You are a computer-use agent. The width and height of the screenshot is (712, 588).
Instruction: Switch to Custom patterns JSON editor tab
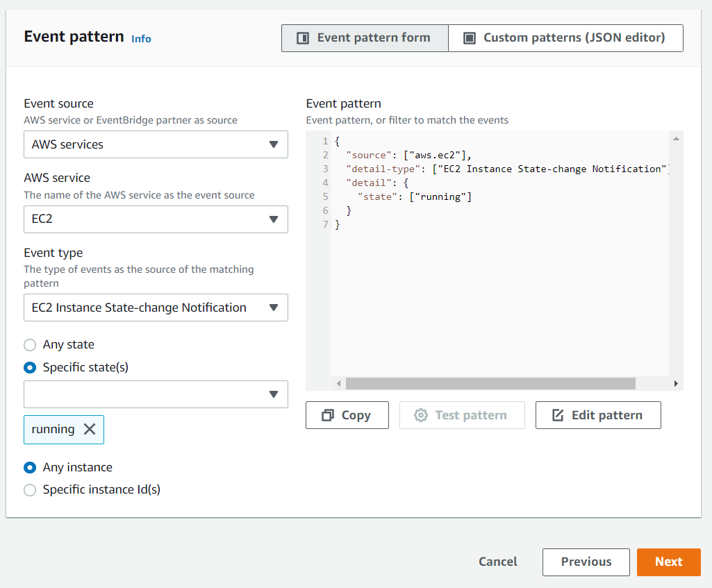point(565,38)
